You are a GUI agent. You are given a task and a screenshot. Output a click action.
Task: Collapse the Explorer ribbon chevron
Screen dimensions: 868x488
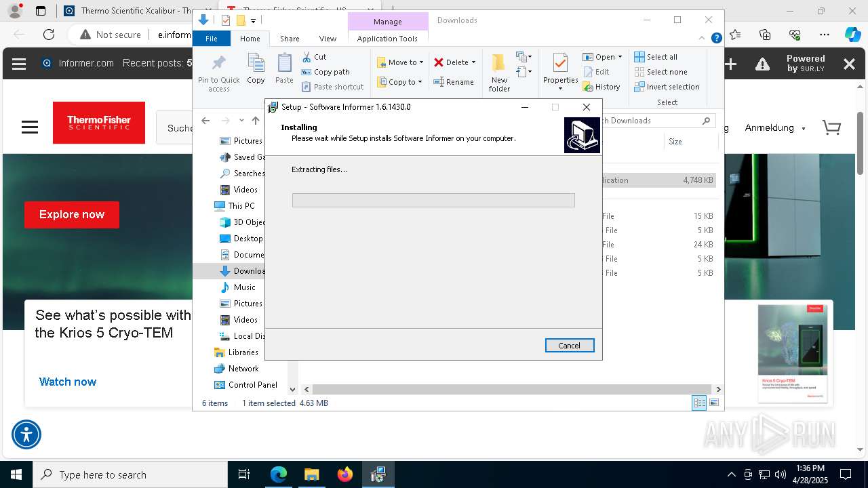(703, 38)
